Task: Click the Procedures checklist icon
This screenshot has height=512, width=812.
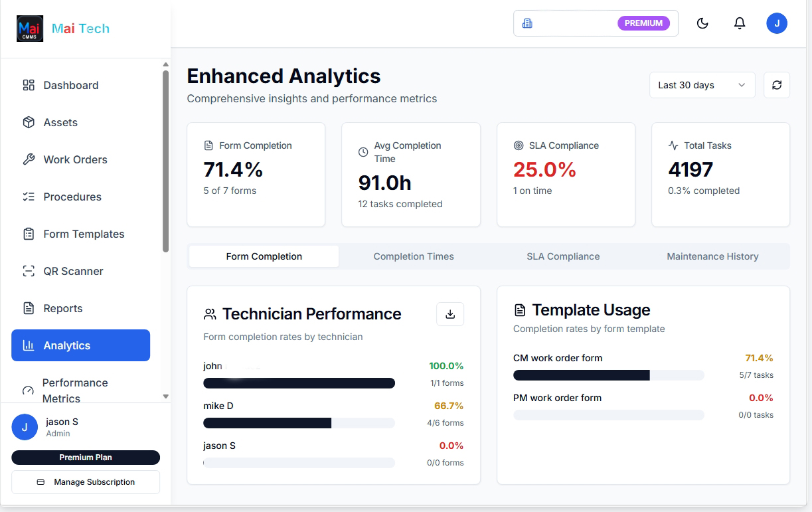Action: (x=27, y=197)
